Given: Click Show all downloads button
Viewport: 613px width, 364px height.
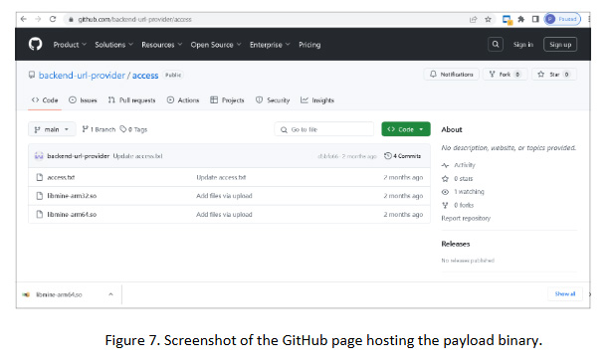Looking at the screenshot, I should (x=565, y=293).
